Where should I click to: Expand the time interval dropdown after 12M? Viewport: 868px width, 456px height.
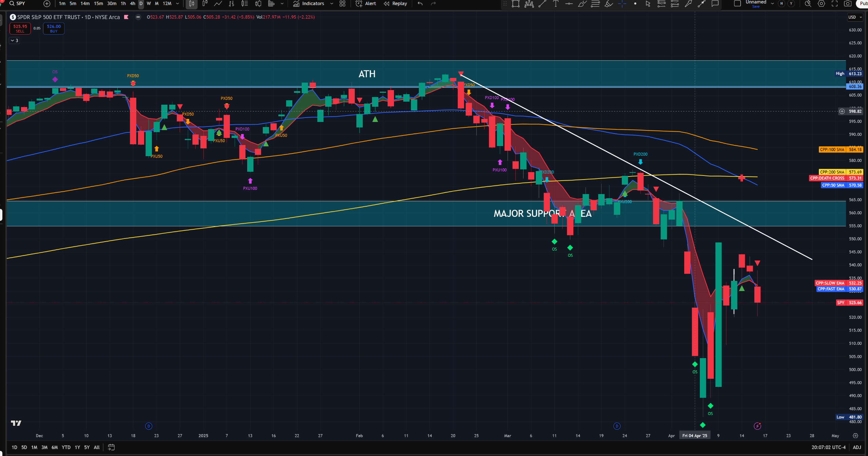[177, 4]
